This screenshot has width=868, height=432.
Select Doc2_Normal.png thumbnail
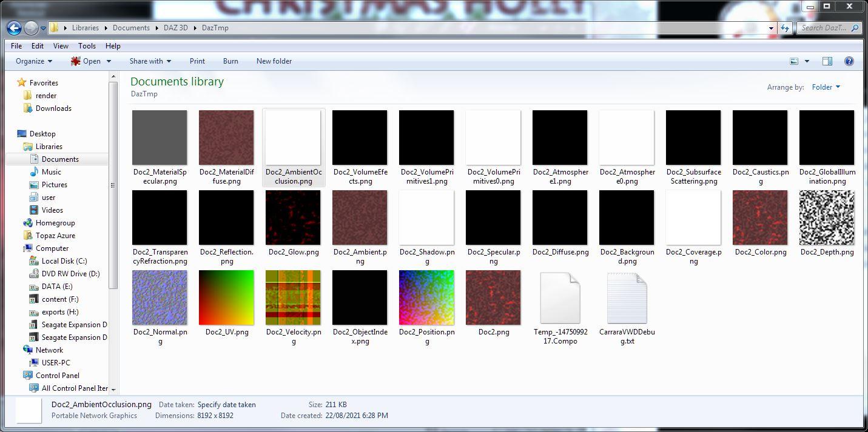pyautogui.click(x=160, y=297)
